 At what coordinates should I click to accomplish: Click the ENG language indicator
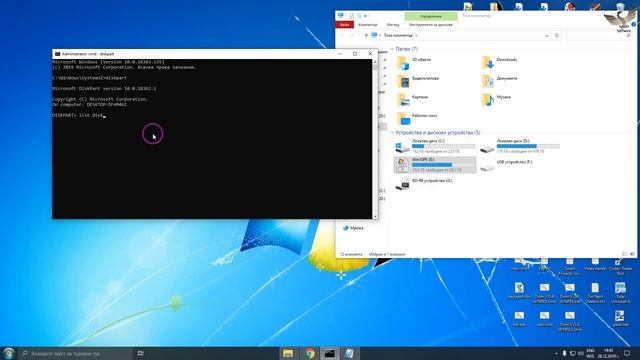(x=590, y=353)
